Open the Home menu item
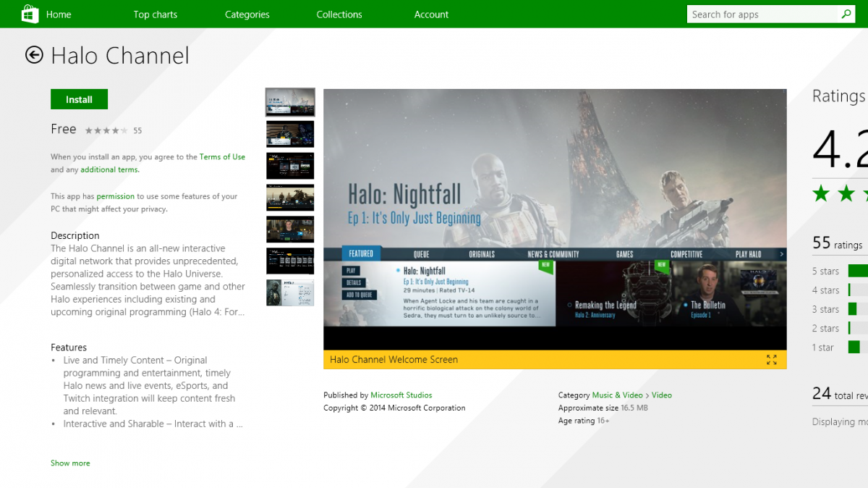The image size is (868, 488). (x=59, y=14)
